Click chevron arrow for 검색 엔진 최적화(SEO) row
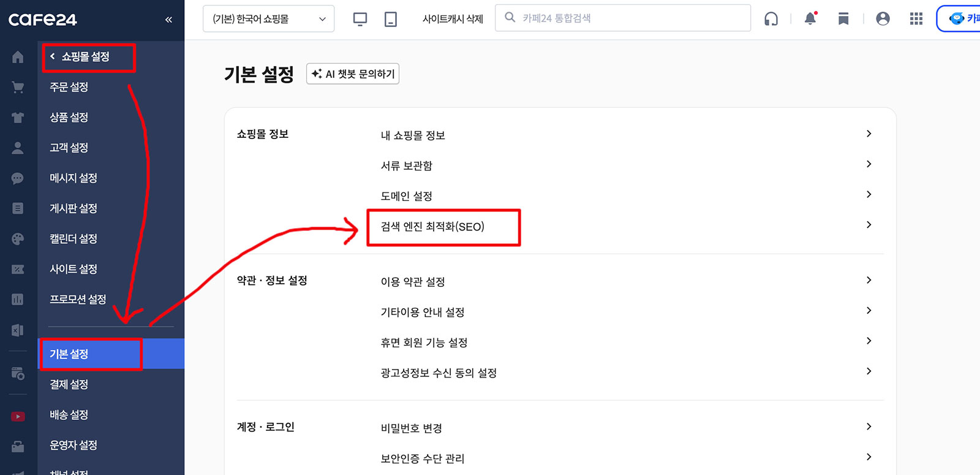The height and width of the screenshot is (475, 980). pyautogui.click(x=869, y=225)
